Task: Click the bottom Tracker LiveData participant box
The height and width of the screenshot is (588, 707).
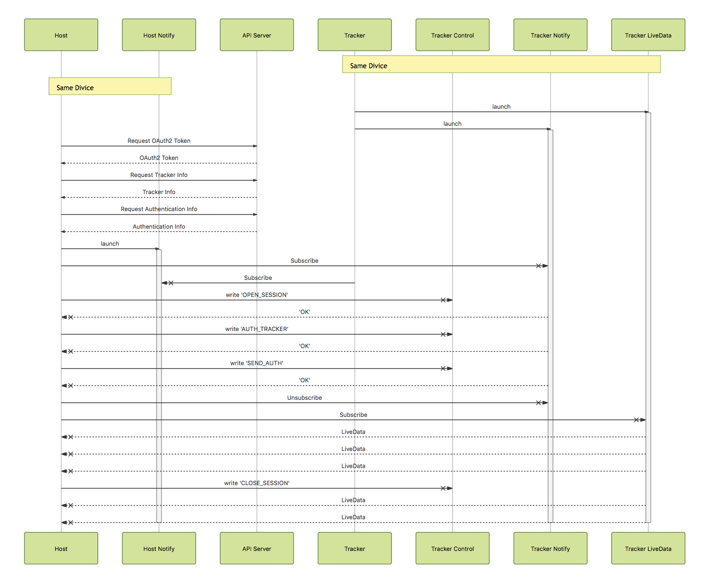Action: coord(648,549)
